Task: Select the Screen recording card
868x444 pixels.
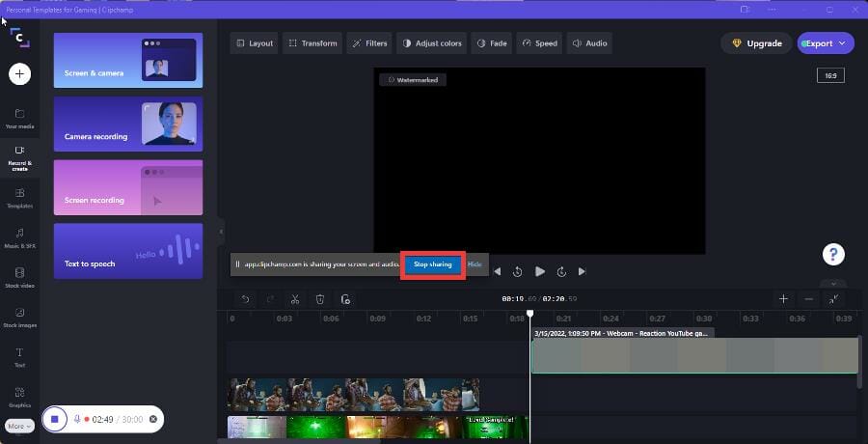Action: click(x=128, y=187)
